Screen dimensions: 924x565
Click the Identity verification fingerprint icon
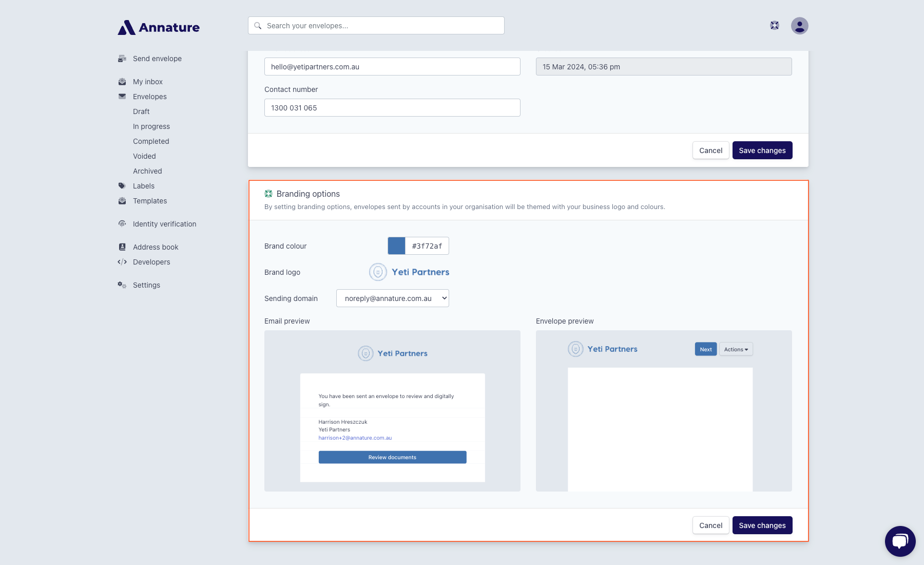[122, 224]
